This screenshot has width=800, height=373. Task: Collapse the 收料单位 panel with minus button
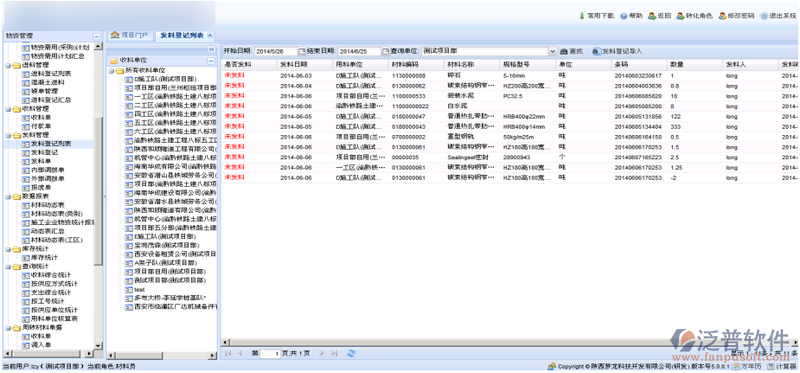pyautogui.click(x=211, y=61)
